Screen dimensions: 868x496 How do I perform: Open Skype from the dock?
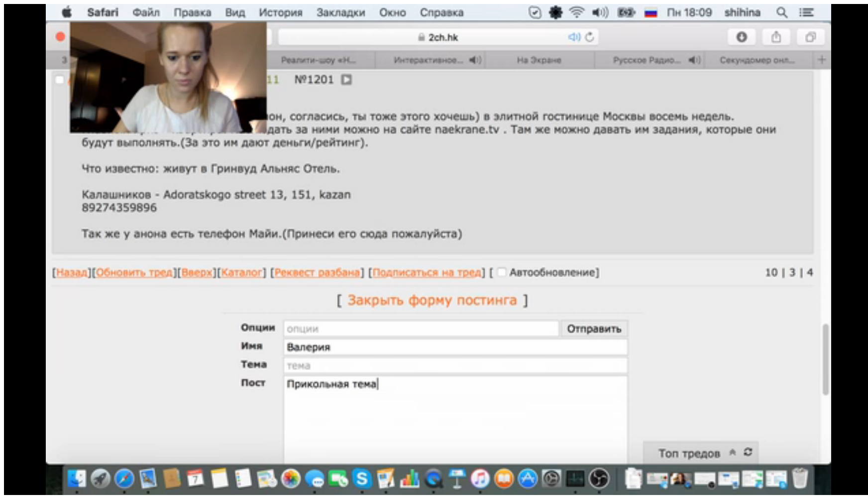click(x=362, y=479)
